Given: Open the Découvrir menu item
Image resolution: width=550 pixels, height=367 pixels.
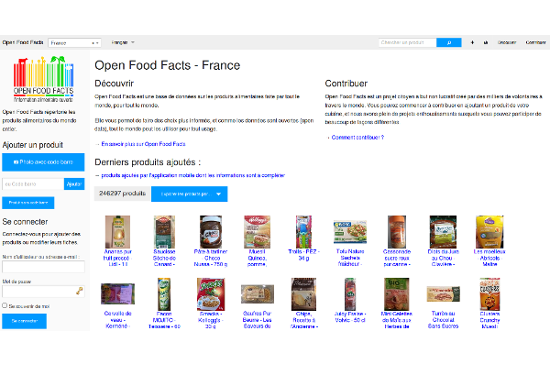Looking at the screenshot, I should pyautogui.click(x=507, y=42).
